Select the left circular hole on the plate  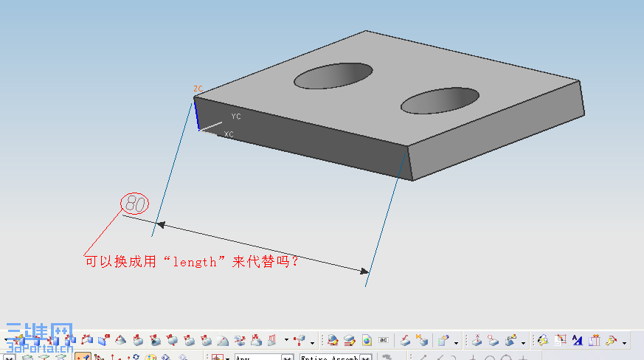coord(333,76)
